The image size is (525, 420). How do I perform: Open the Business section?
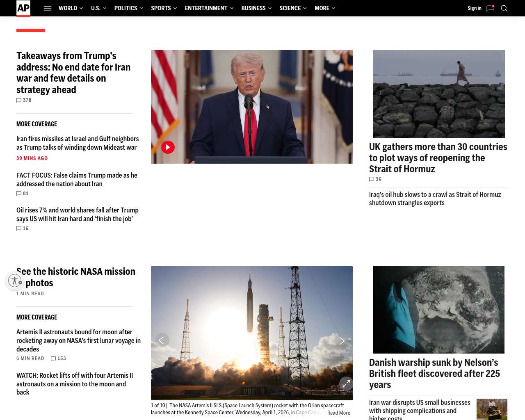click(253, 8)
